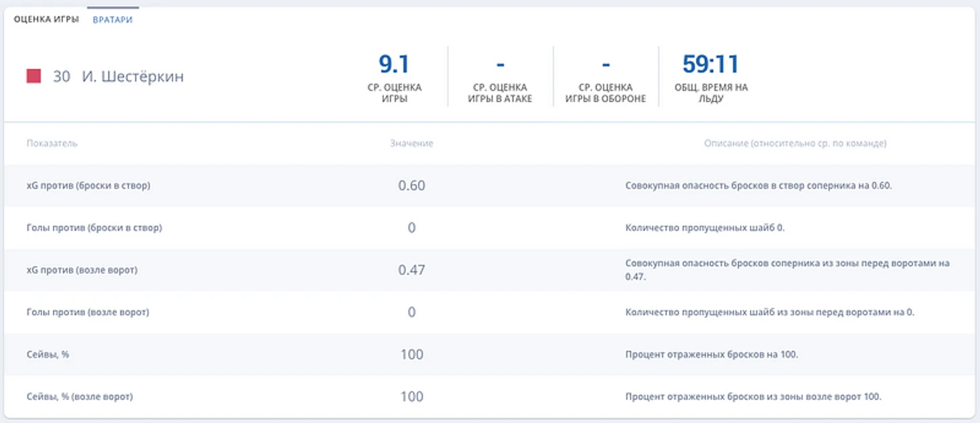Click the 9.1 average game rating

pyautogui.click(x=394, y=64)
